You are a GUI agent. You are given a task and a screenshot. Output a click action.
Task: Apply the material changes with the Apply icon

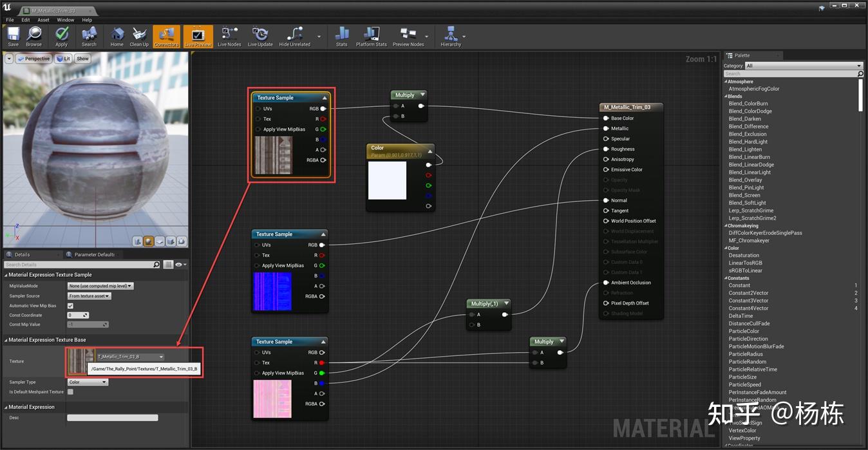pyautogui.click(x=61, y=35)
